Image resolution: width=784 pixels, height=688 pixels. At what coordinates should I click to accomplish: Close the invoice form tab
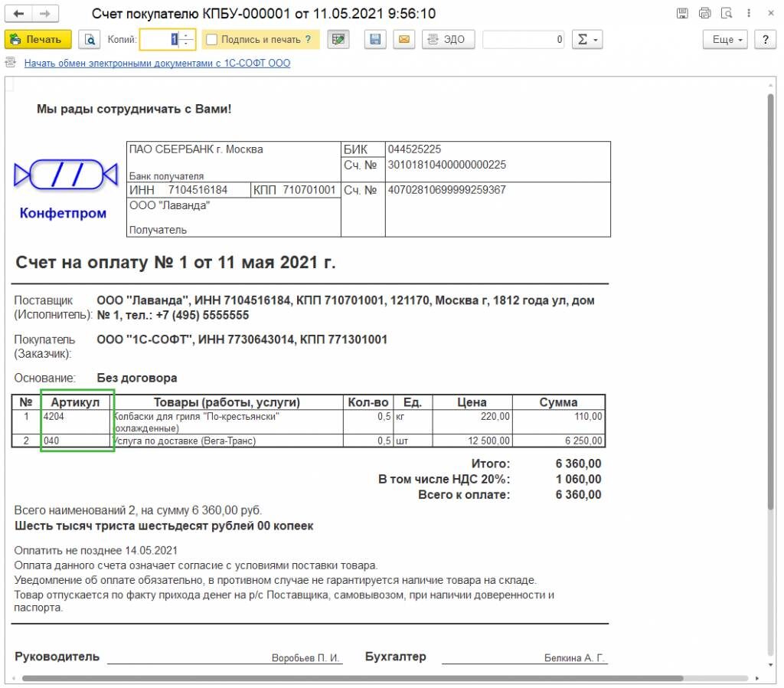click(770, 14)
